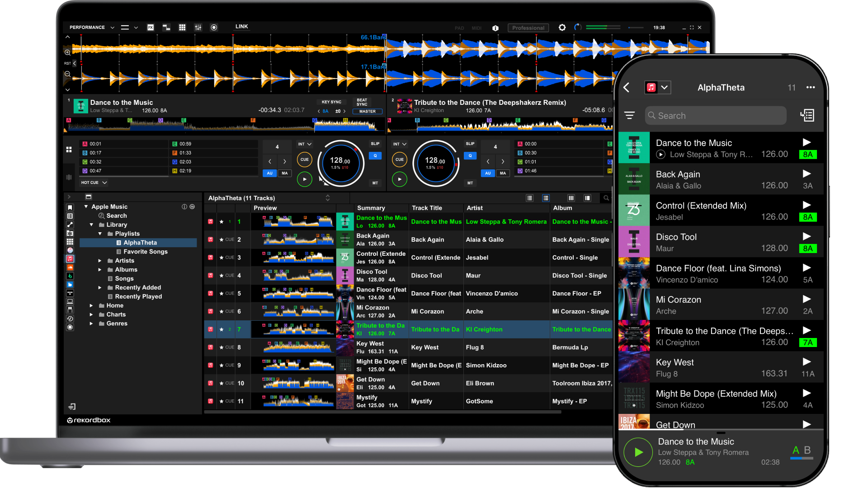Click deck 1 tempo jog display 128.00
This screenshot has width=868, height=488.
(x=340, y=163)
